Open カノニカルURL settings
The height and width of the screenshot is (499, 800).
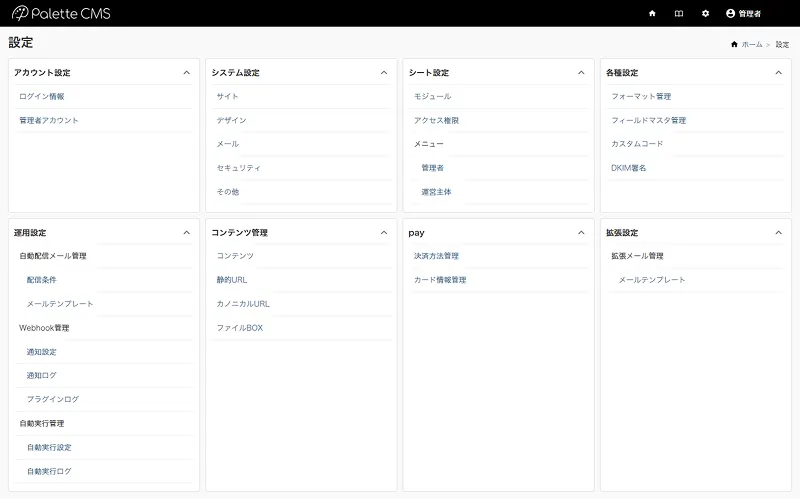click(x=243, y=304)
